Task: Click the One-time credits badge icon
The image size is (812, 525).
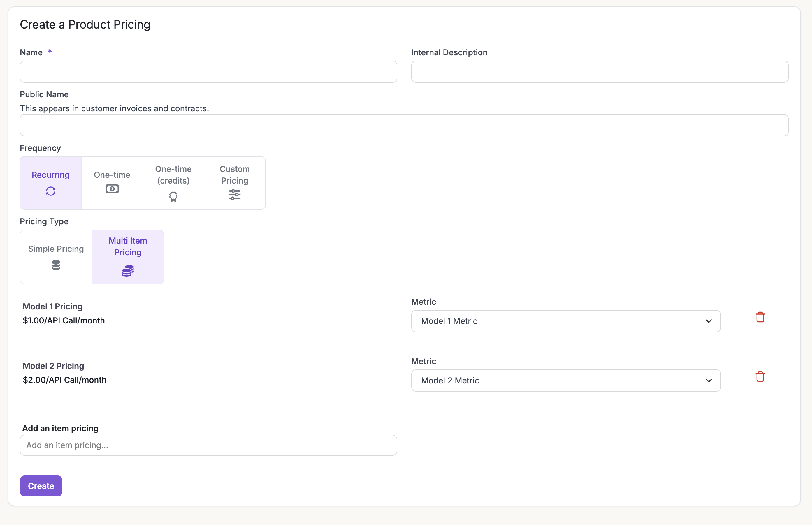Action: coord(173,197)
